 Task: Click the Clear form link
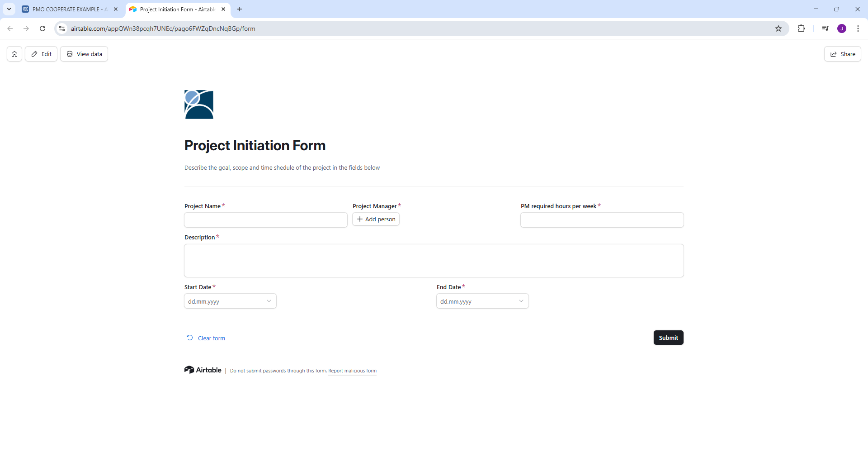(x=211, y=338)
